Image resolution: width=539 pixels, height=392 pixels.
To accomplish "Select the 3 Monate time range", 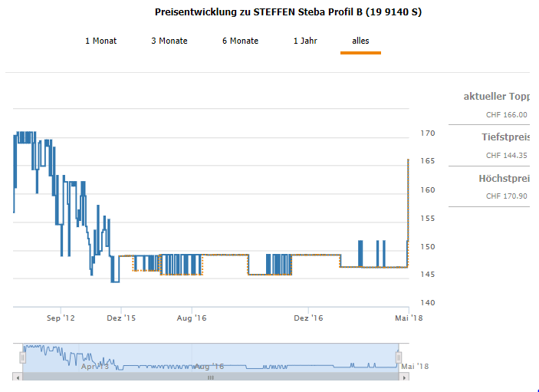I will coord(169,41).
